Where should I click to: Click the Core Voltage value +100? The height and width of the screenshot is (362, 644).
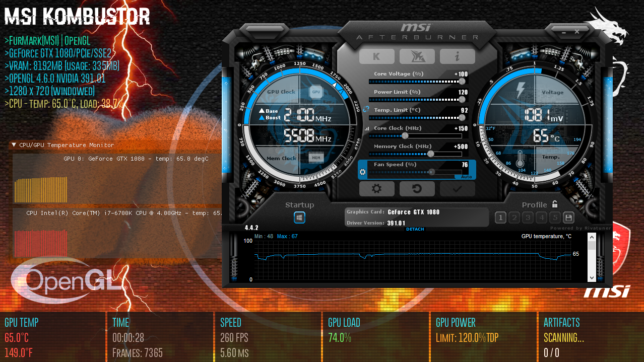[461, 74]
